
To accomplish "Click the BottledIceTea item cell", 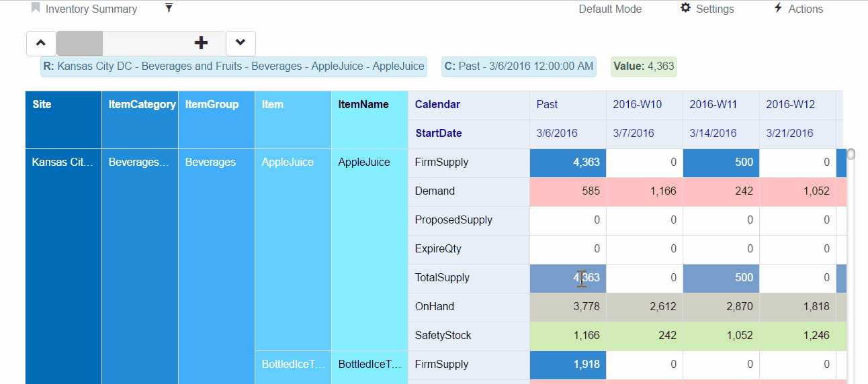I will coord(293,365).
